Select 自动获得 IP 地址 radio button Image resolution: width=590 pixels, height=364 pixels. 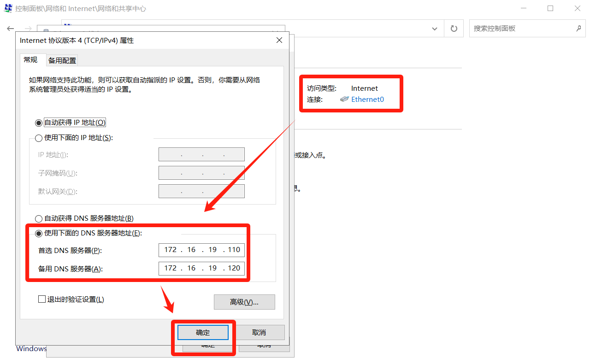(39, 123)
